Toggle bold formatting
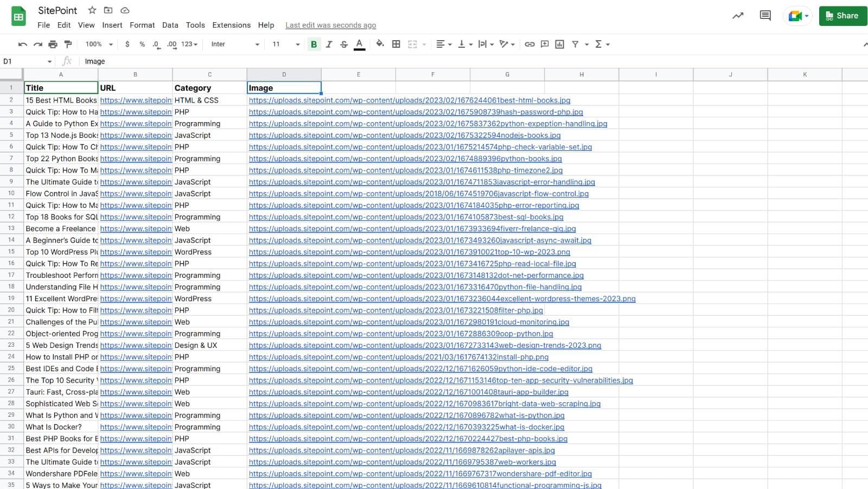The height and width of the screenshot is (489, 868). (314, 45)
